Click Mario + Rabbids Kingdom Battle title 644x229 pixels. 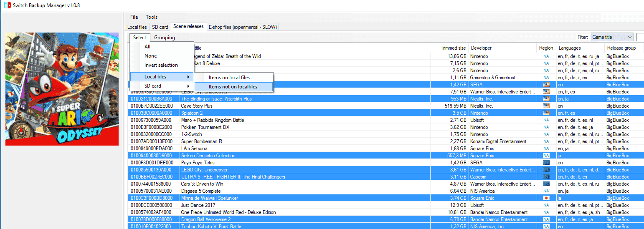[x=213, y=120]
